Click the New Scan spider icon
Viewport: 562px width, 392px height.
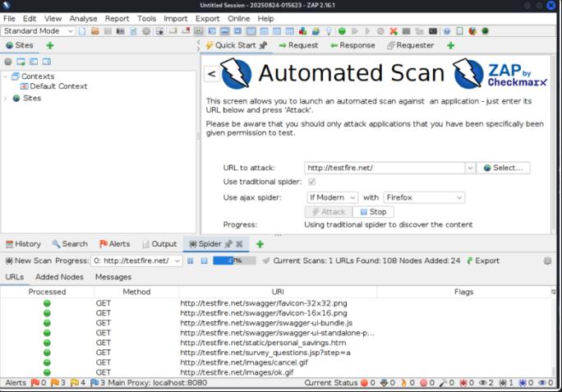[x=28, y=261]
